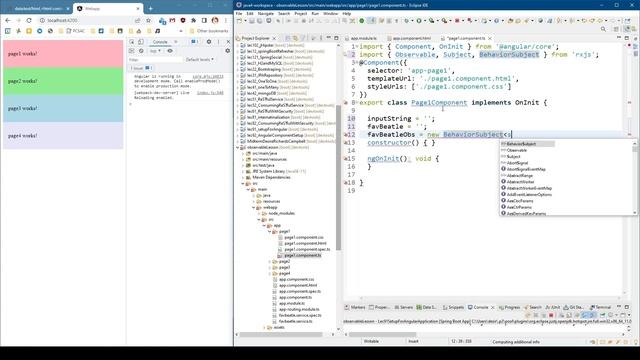Choose AbortSignal in the autocomplete popup
640x360 pixels.
517,163
